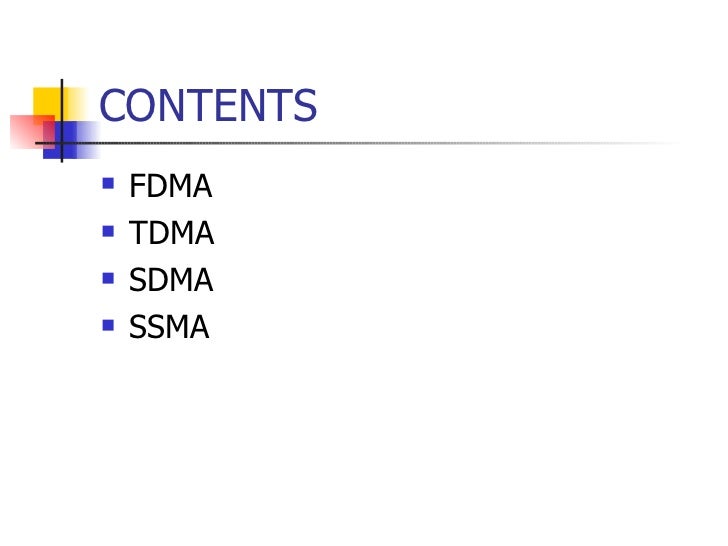Select the SSMA bullet text
728x546 pixels.
[x=169, y=326]
